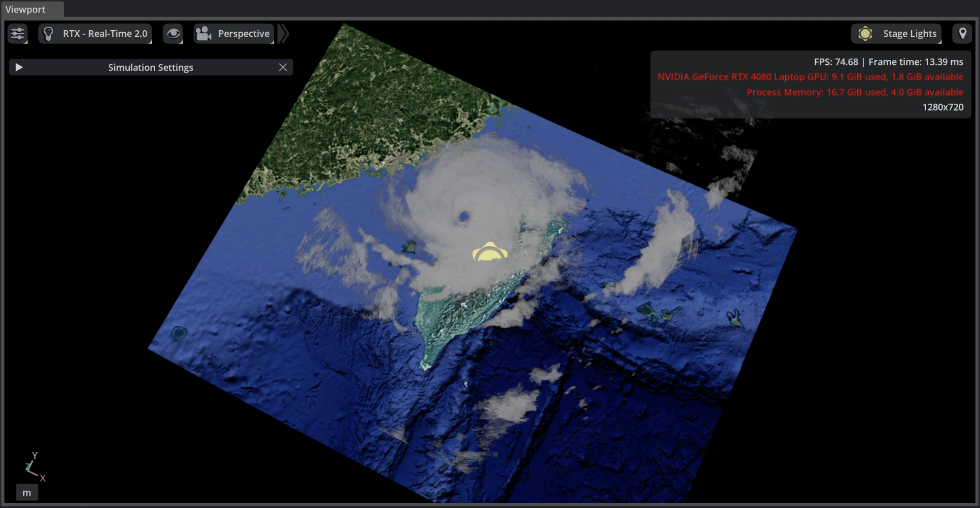The image size is (980, 508).
Task: Close the Simulation Settings bar
Action: point(283,67)
